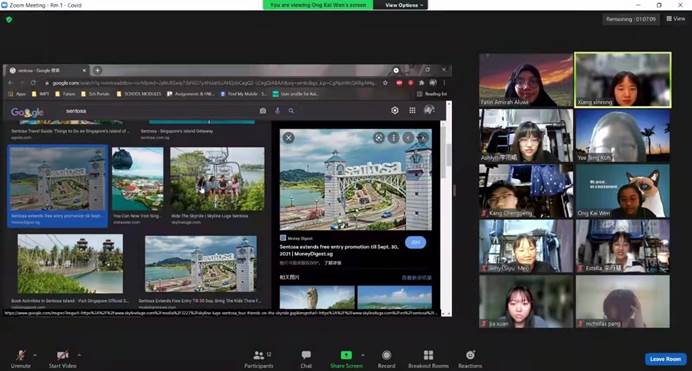Click the green Share Screen icon
The width and height of the screenshot is (692, 371).
tap(346, 355)
